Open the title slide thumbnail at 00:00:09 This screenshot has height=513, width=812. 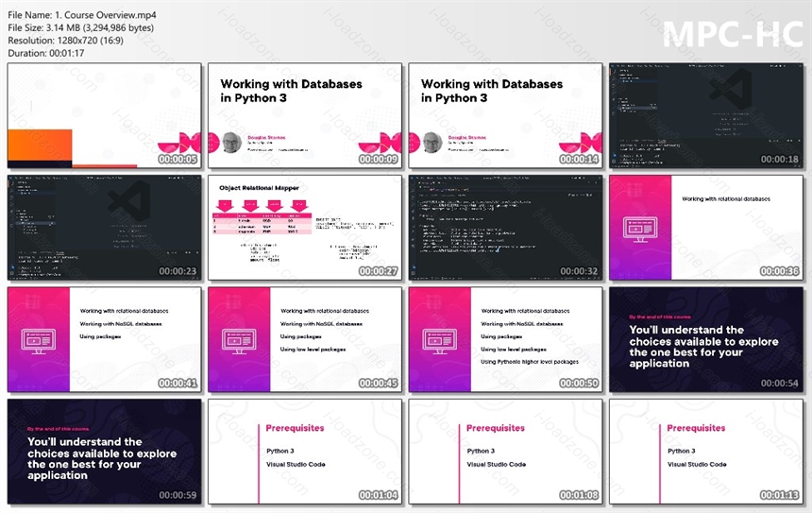pos(304,115)
